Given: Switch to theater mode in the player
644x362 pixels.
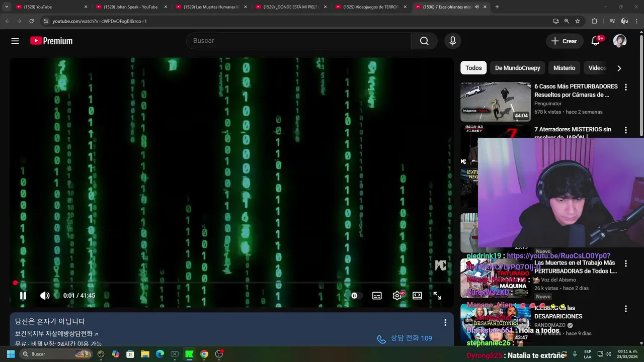Looking at the screenshot, I should 417,296.
